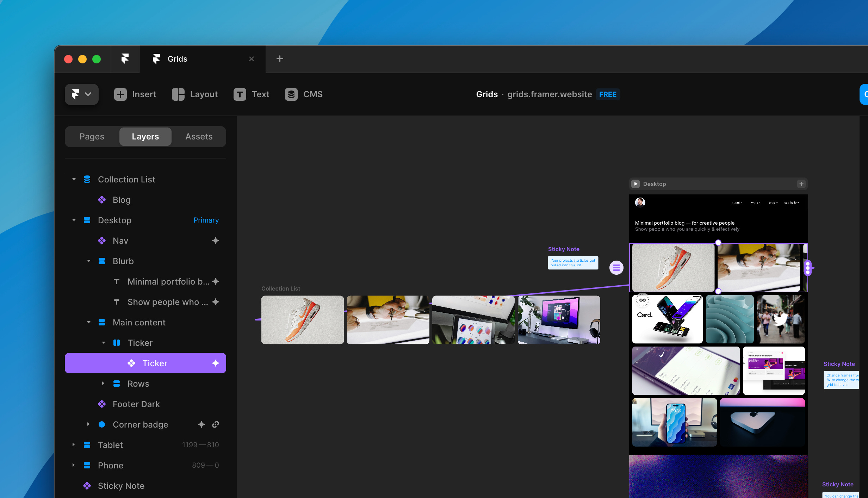Click the Framer logo menu in the toolbar

tap(81, 94)
